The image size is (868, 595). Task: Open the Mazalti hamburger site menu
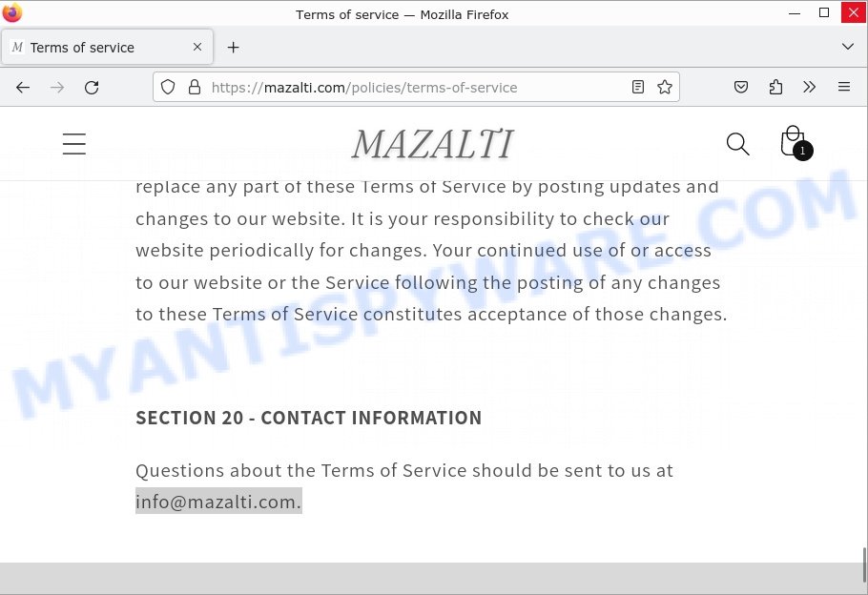(x=74, y=144)
